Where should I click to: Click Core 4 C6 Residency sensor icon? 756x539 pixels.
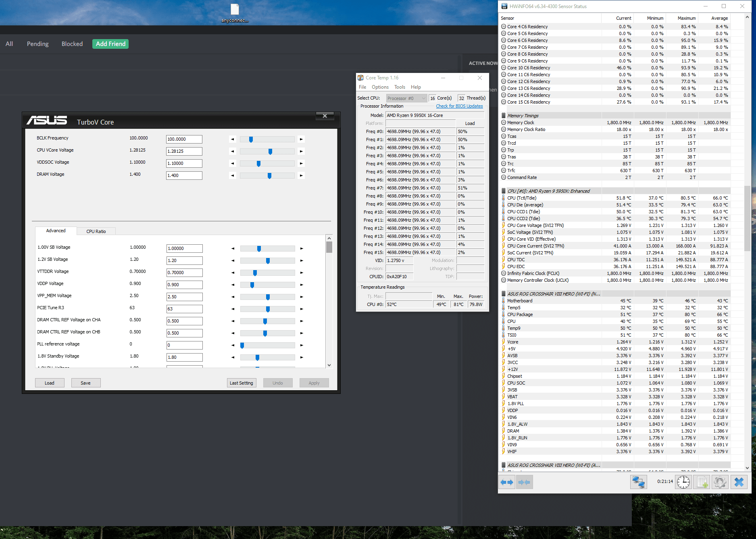pos(504,27)
